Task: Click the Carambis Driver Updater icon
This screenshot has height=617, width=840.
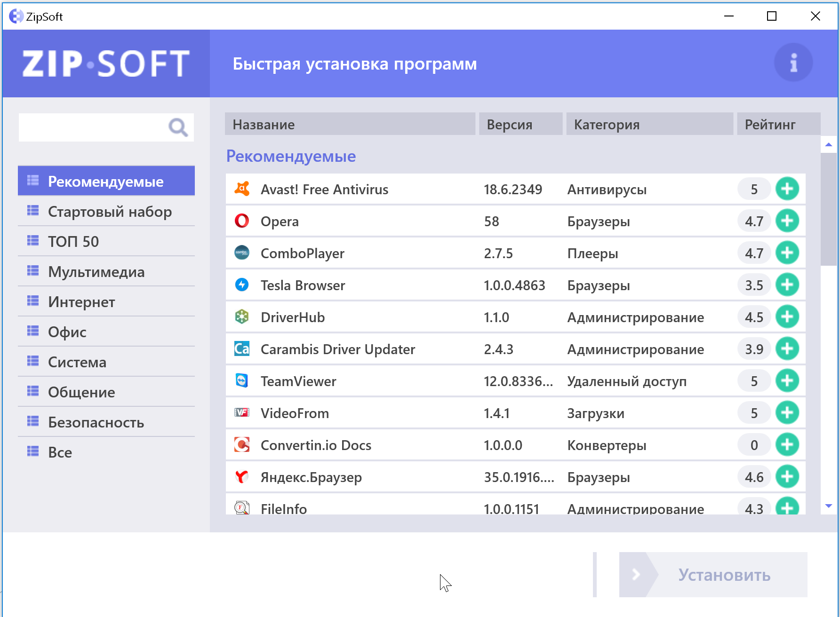Action: click(x=242, y=349)
